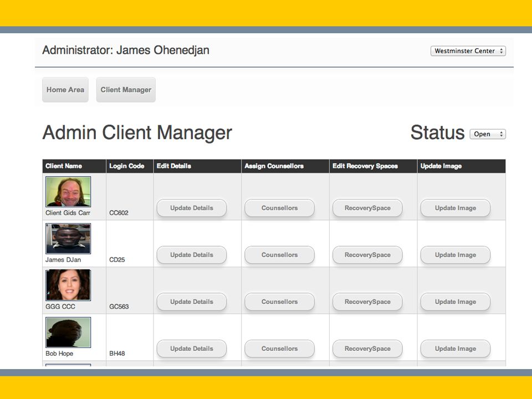This screenshot has width=532, height=399.
Task: Select login code CD25
Action: [x=117, y=259]
